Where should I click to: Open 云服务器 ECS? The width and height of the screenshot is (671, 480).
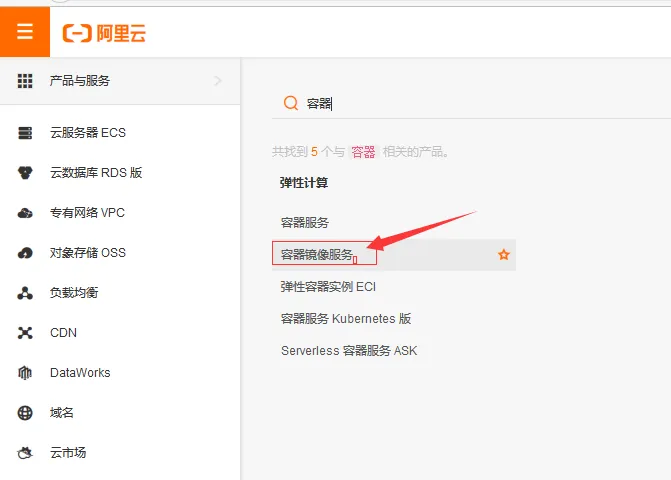pos(88,133)
